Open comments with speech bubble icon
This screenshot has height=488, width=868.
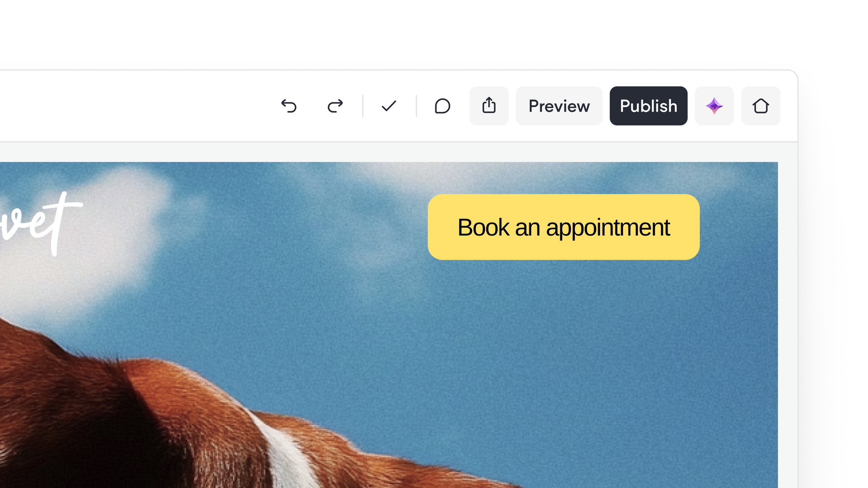(442, 106)
